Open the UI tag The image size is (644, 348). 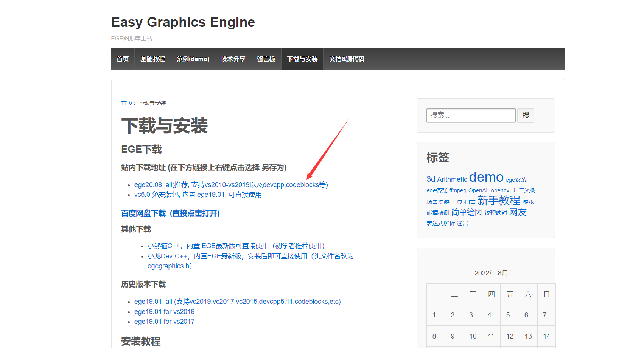coord(514,190)
